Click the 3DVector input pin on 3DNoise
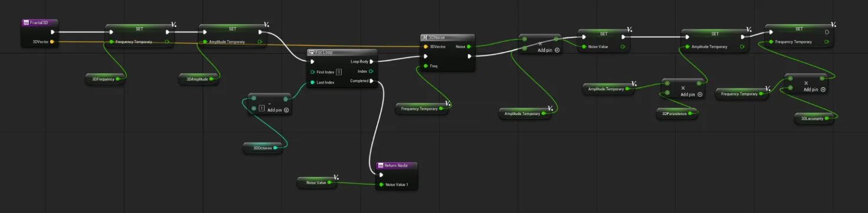The image size is (868, 213). pyautogui.click(x=425, y=47)
